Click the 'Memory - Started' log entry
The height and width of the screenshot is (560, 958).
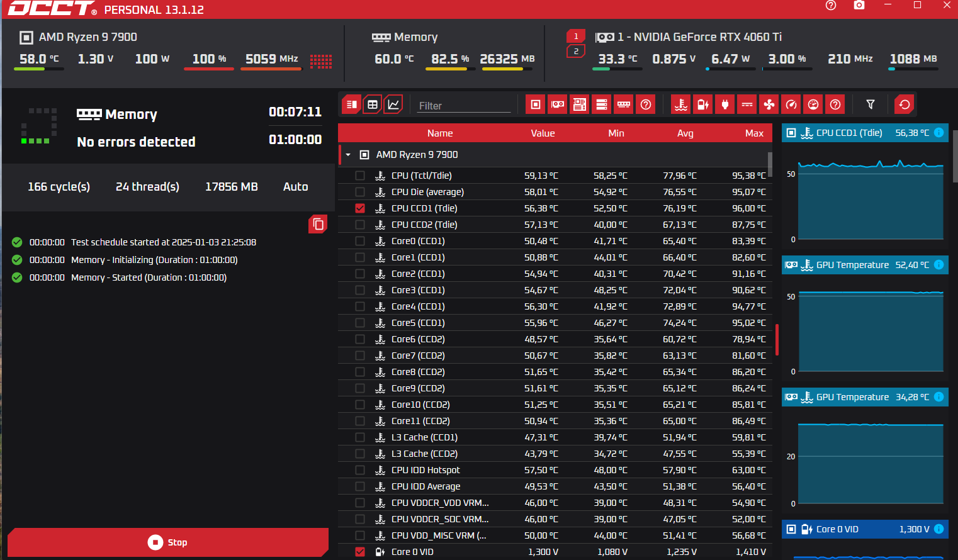tap(149, 277)
